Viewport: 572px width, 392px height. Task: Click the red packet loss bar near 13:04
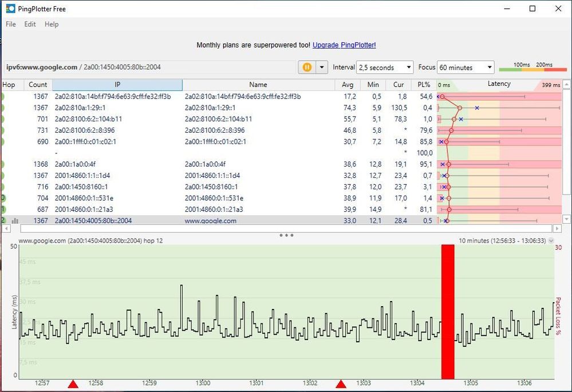[x=448, y=312]
